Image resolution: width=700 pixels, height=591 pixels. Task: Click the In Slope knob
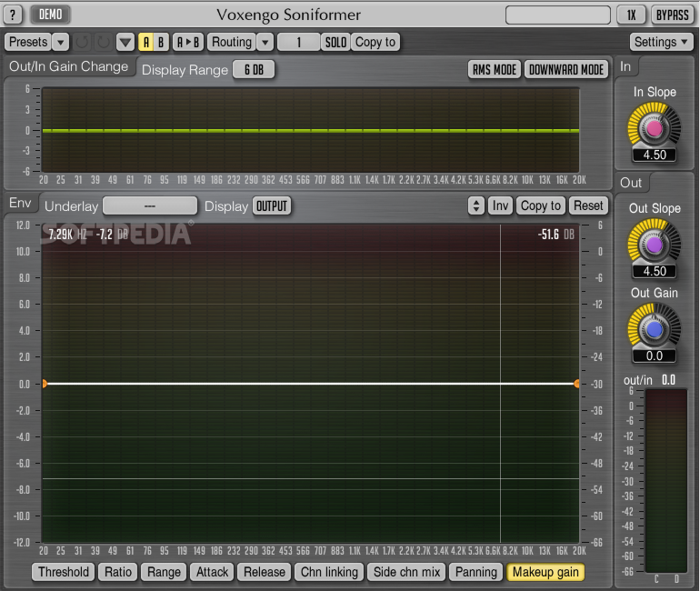654,129
